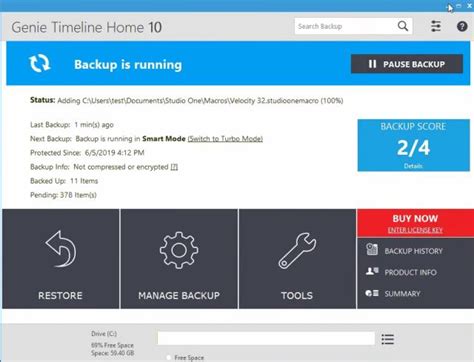Screen dimensions: 474x362
Task: Click the Last Backup 1 min(s) ago text
Action: click(x=72, y=125)
